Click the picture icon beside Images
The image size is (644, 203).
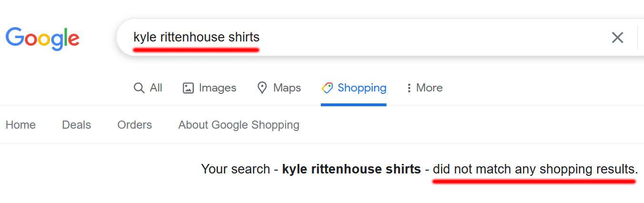[x=188, y=88]
